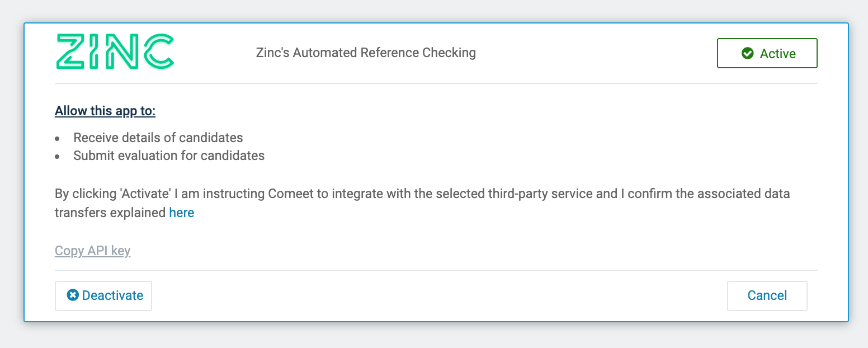Viewport: 868px width, 348px height.
Task: Click the circled X icon on Deactivate
Action: (x=73, y=295)
